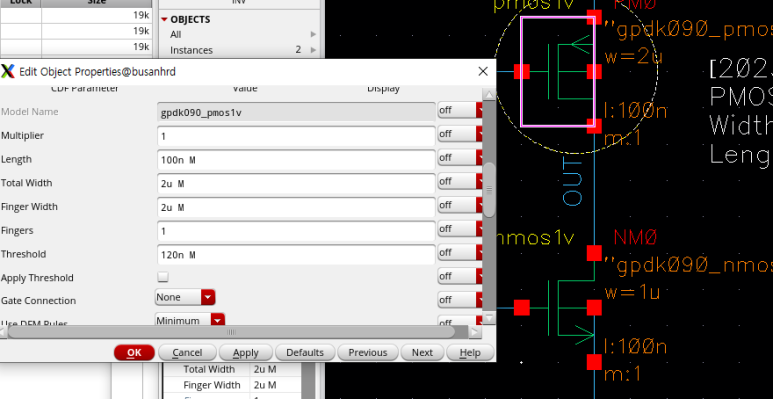Click the dialog's horizontal scrollbar thumb
Image resolution: width=773 pixels, height=399 pixels.
[231, 332]
